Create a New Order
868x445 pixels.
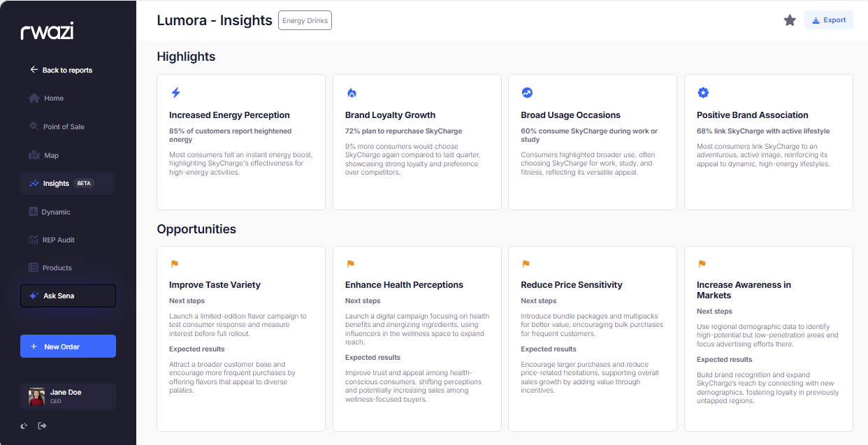68,346
